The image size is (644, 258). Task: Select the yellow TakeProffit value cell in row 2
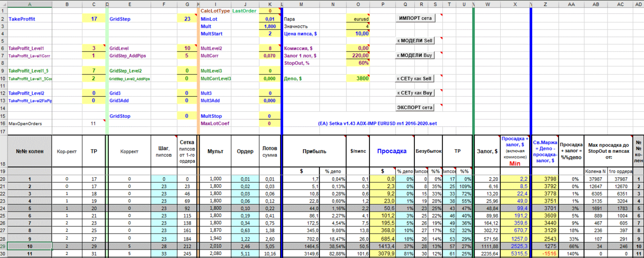(93, 18)
